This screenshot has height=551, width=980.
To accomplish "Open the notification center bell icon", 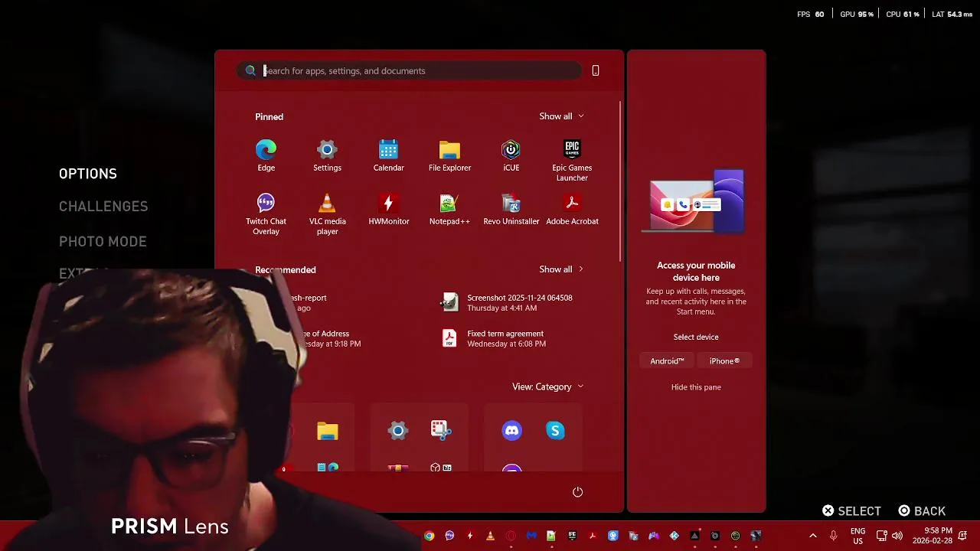I will [962, 536].
